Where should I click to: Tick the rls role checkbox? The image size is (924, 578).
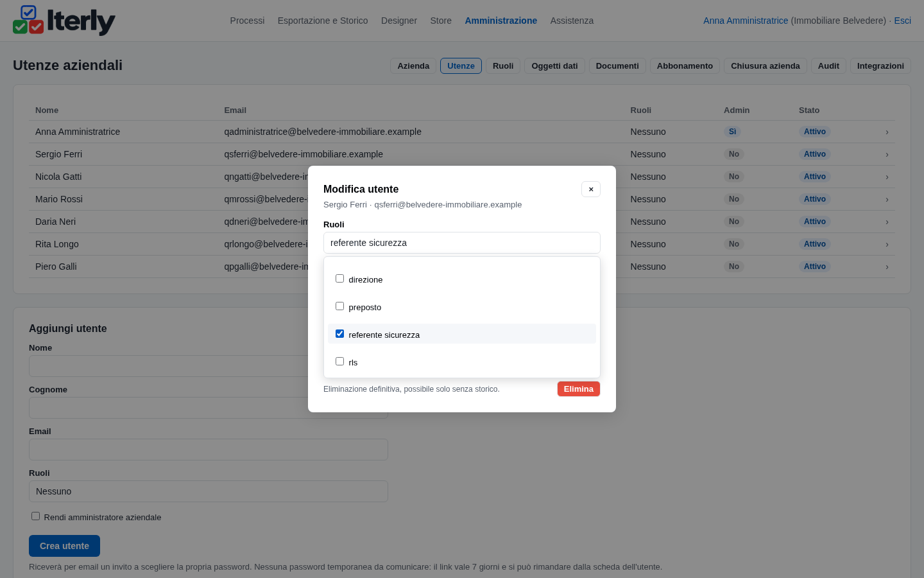point(339,362)
